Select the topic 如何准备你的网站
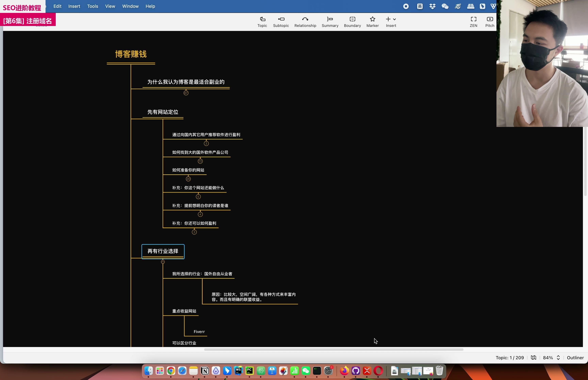This screenshot has height=380, width=588. (x=188, y=170)
